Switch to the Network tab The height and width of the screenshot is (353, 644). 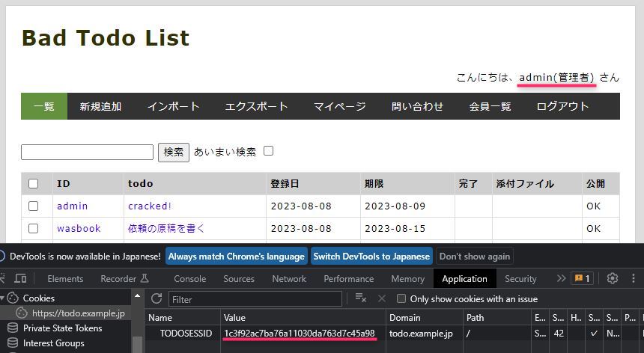pyautogui.click(x=289, y=279)
